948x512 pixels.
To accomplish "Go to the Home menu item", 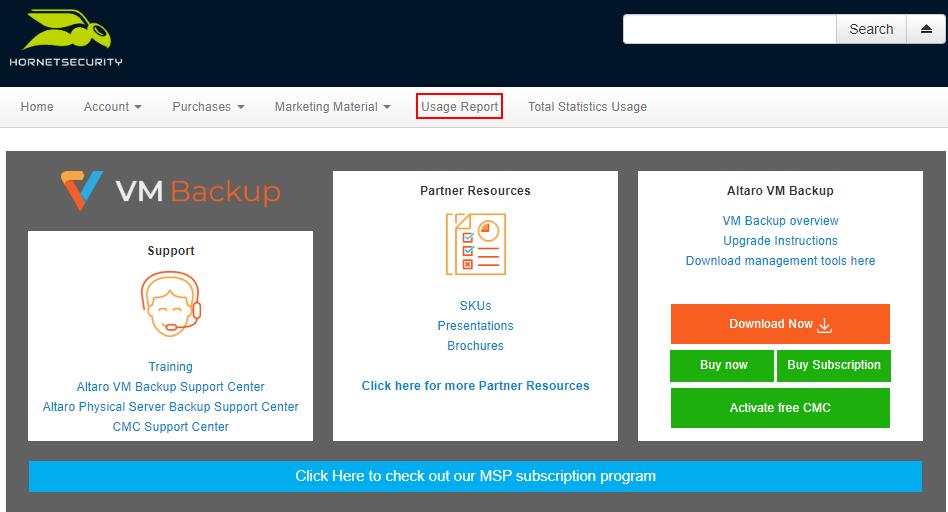I will point(37,106).
